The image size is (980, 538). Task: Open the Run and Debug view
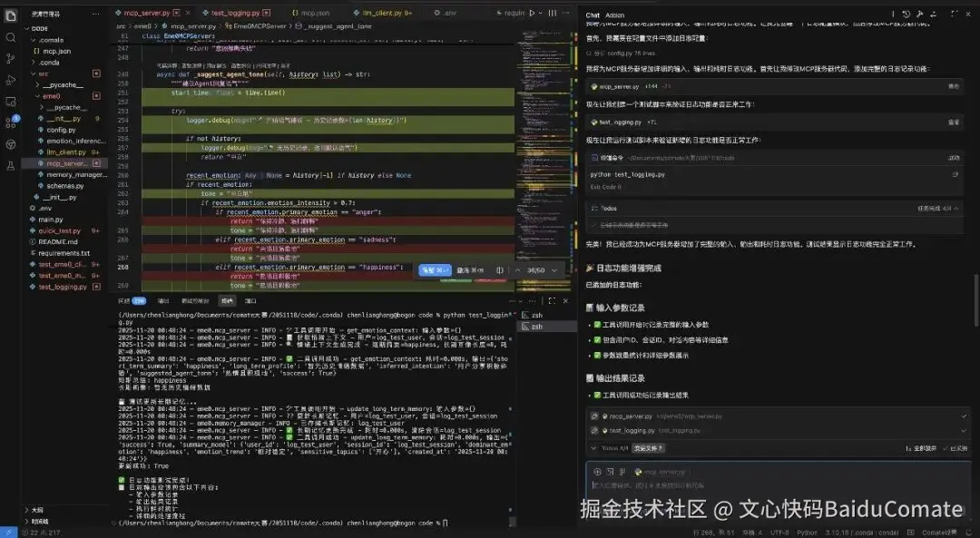(x=11, y=80)
